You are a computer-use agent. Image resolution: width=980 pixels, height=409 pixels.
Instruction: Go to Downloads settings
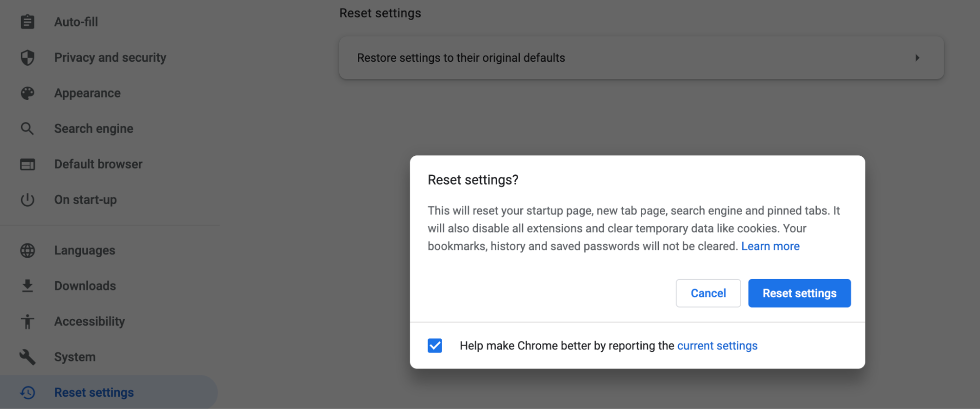(x=85, y=286)
